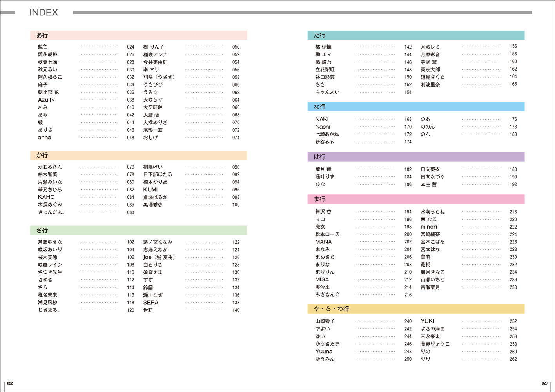Select the な行 blue section header
The image size is (555, 392).
(319, 107)
